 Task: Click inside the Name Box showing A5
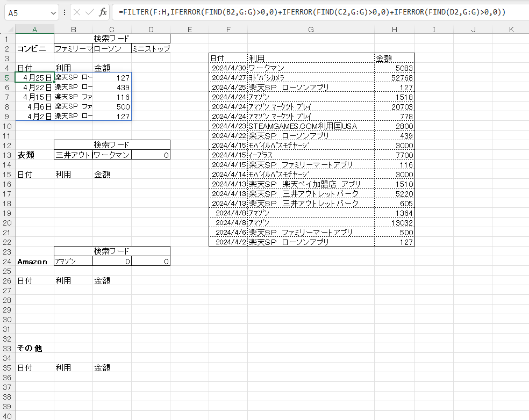tap(27, 12)
